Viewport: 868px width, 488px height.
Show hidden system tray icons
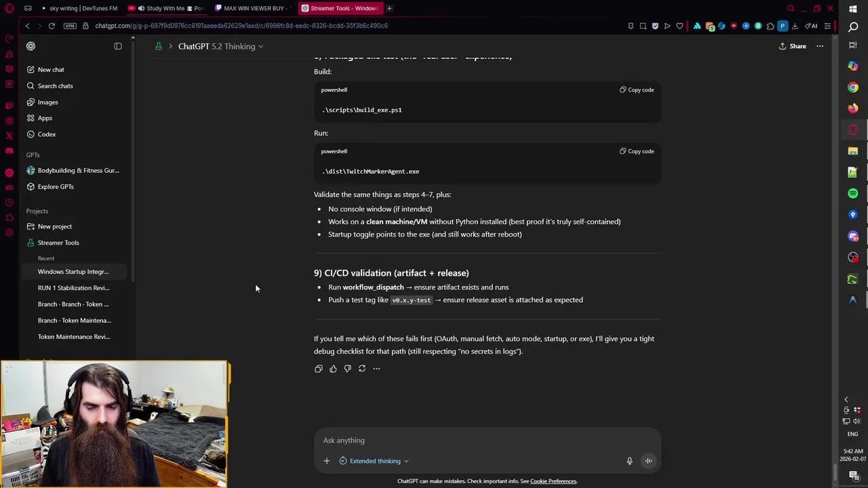(846, 400)
